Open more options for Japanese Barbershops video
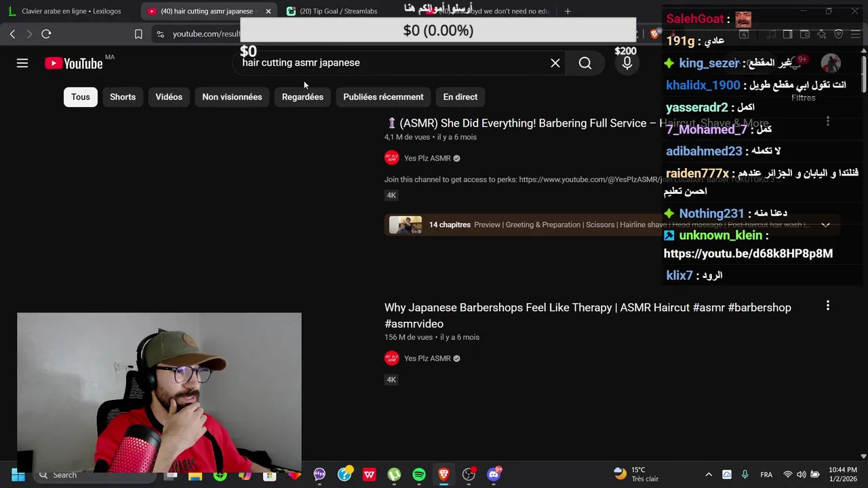The width and height of the screenshot is (868, 488). click(x=827, y=306)
